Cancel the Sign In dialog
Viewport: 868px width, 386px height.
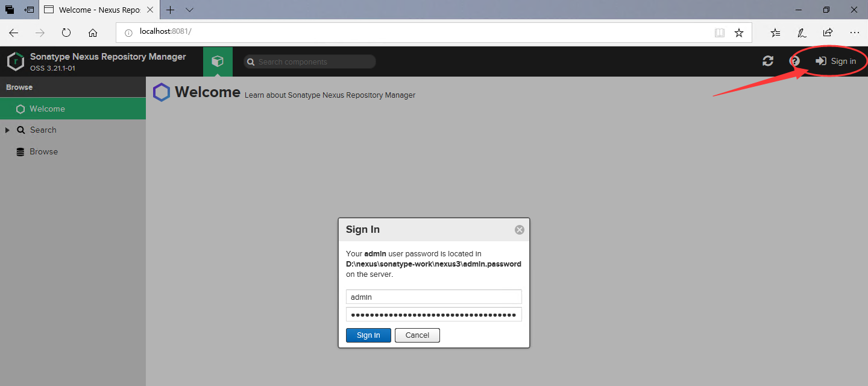click(417, 335)
